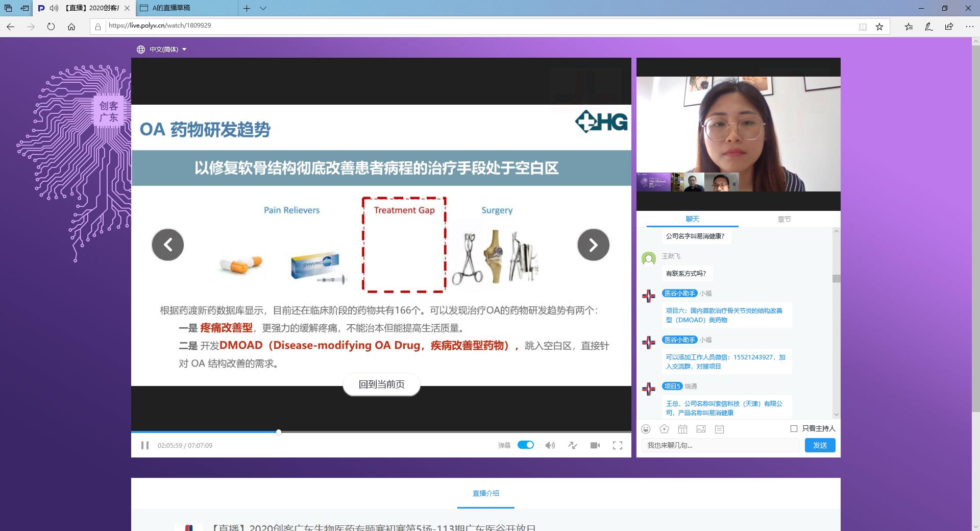Enable the 只看主持人 checkbox
Screen dimensions: 980x531
click(x=794, y=429)
